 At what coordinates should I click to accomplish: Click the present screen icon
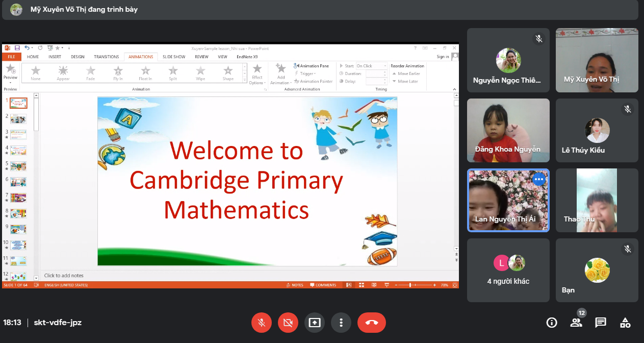[x=315, y=323]
